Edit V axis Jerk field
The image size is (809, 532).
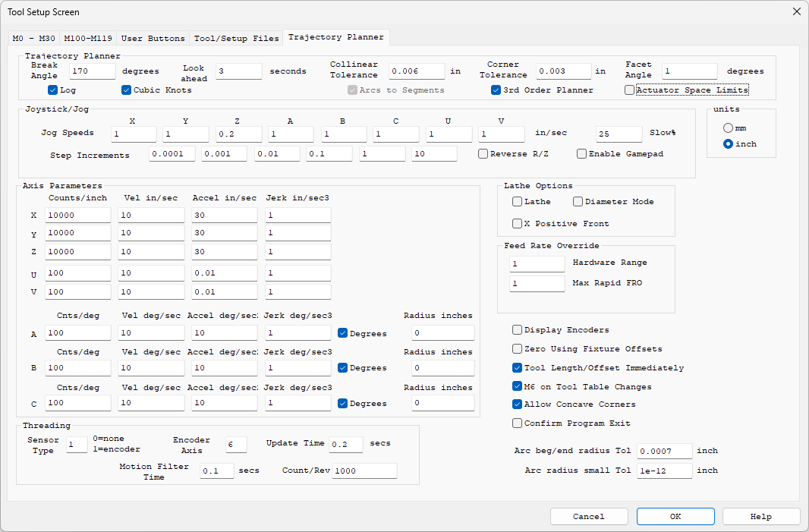298,292
